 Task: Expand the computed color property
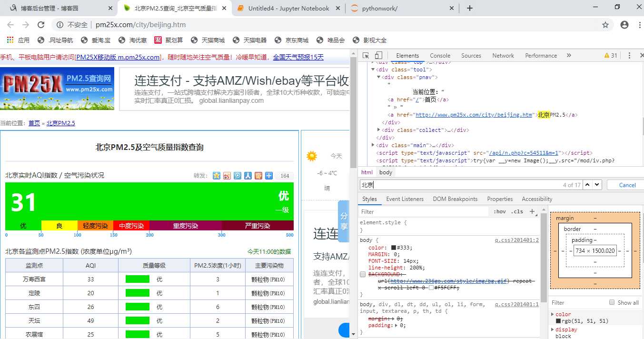click(553, 314)
